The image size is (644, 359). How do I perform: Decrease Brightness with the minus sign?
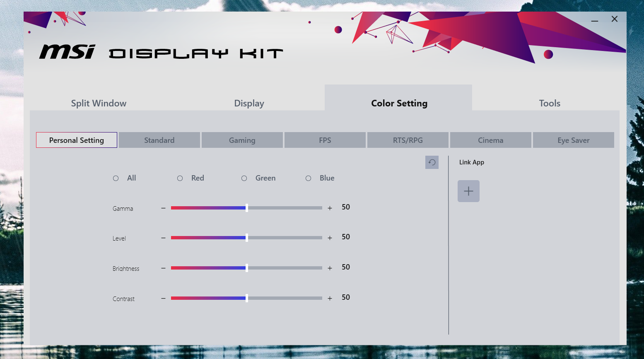point(163,268)
